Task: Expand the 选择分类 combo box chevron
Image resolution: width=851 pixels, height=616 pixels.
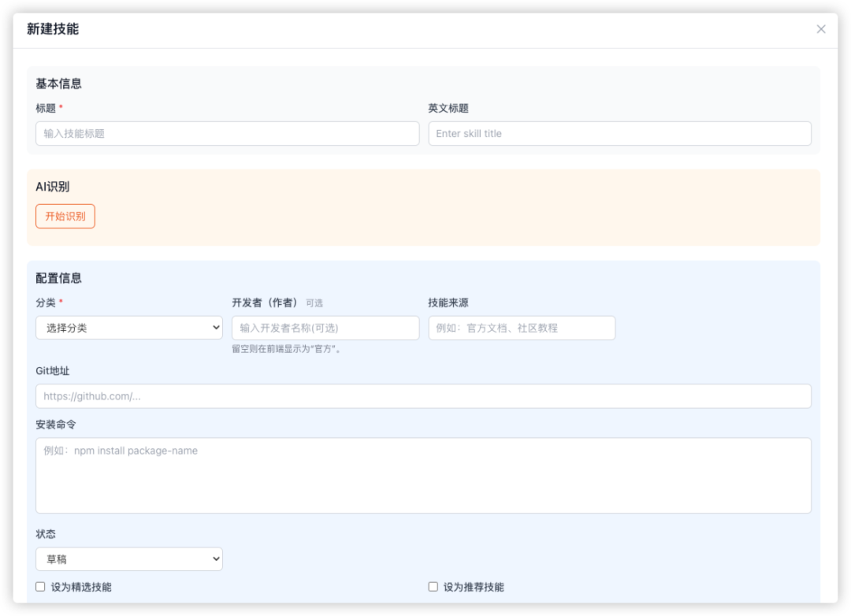Action: [215, 327]
